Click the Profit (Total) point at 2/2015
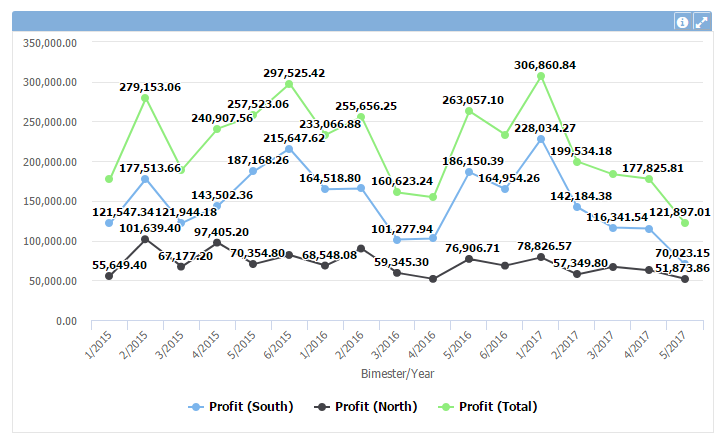 click(x=145, y=98)
